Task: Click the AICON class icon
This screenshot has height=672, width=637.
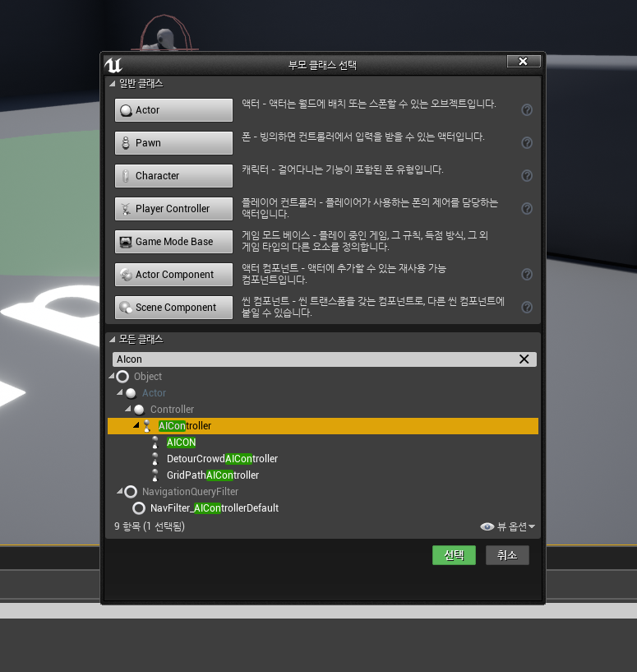Action: [155, 443]
